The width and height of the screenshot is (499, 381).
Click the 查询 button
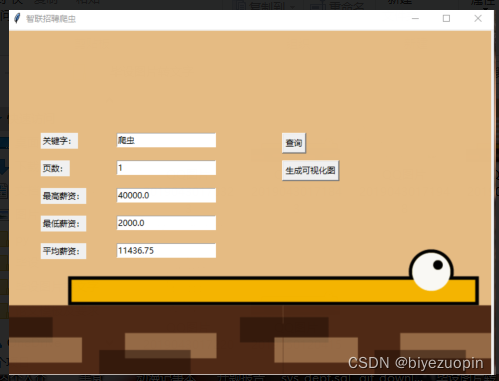point(294,143)
